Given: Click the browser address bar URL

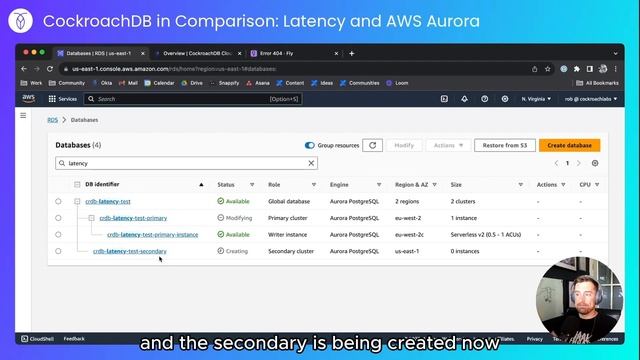Looking at the screenshot, I should [x=174, y=69].
